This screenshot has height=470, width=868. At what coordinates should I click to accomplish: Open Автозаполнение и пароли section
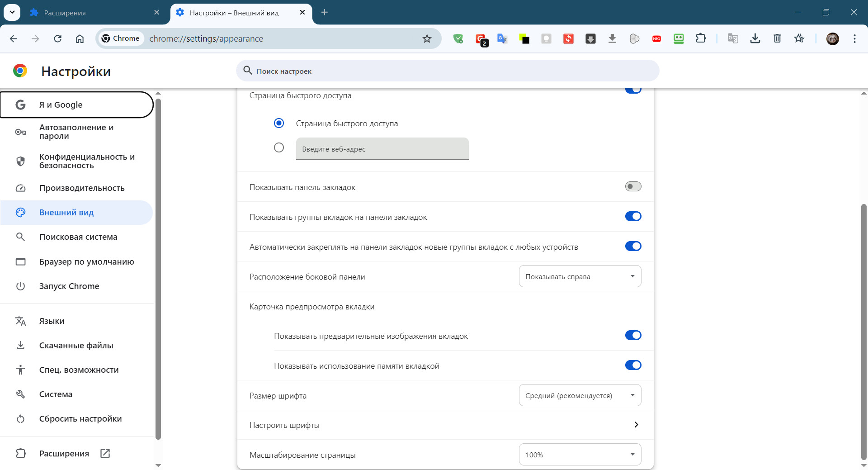(77, 132)
